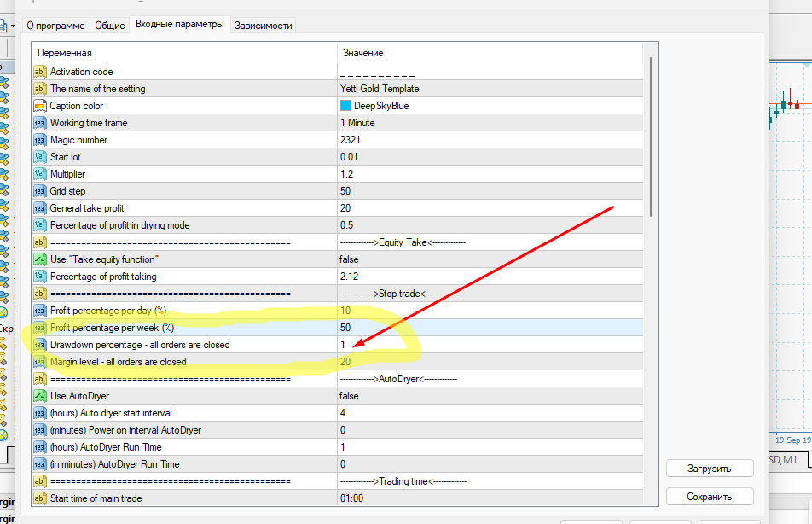Viewport: 812px width, 524px height.
Task: Select the Margin level - all orders are closed label
Action: pos(118,362)
